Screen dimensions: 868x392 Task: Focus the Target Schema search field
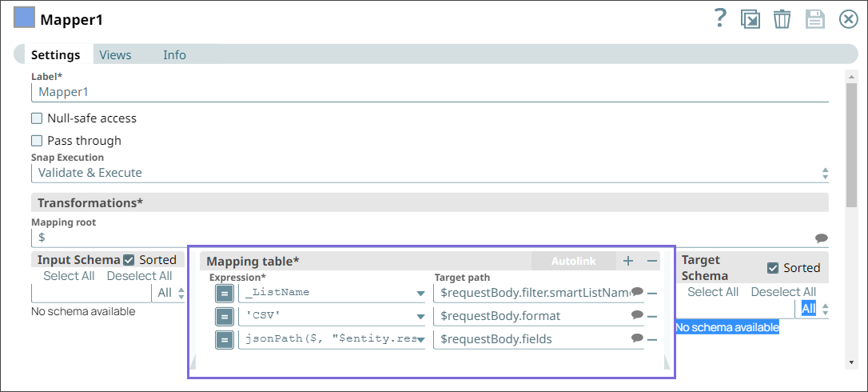coord(735,309)
